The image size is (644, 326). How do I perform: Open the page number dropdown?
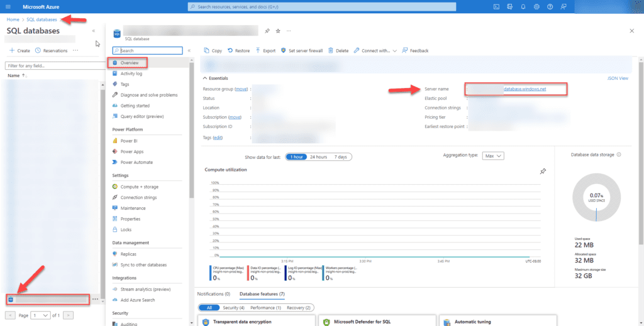pos(40,315)
